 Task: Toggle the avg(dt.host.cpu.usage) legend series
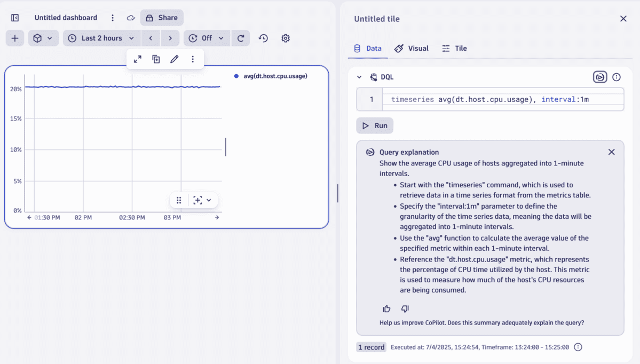tap(273, 76)
